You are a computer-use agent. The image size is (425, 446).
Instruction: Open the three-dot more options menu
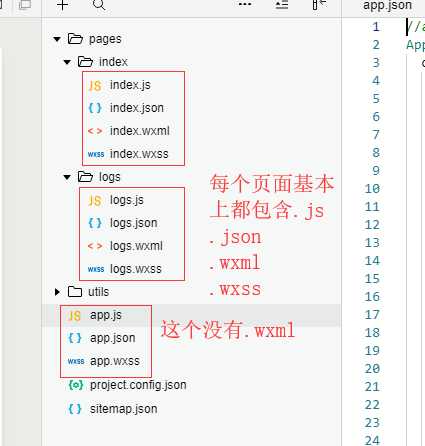coord(245,5)
